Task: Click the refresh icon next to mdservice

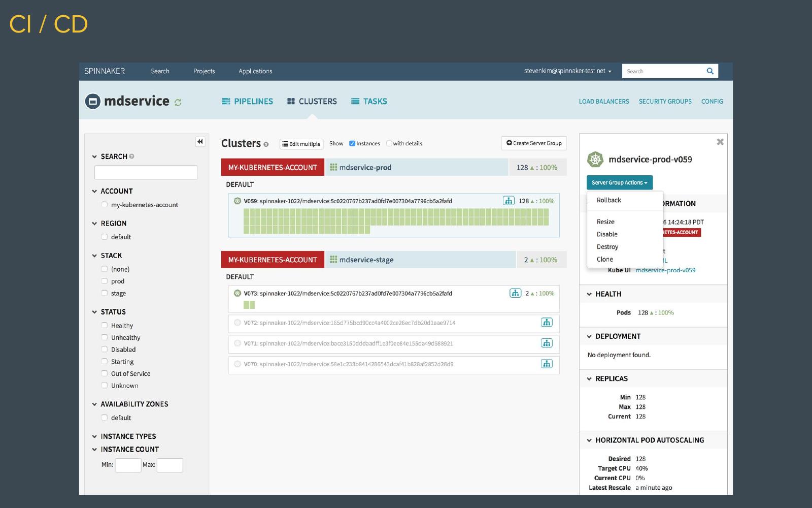Action: 178,102
